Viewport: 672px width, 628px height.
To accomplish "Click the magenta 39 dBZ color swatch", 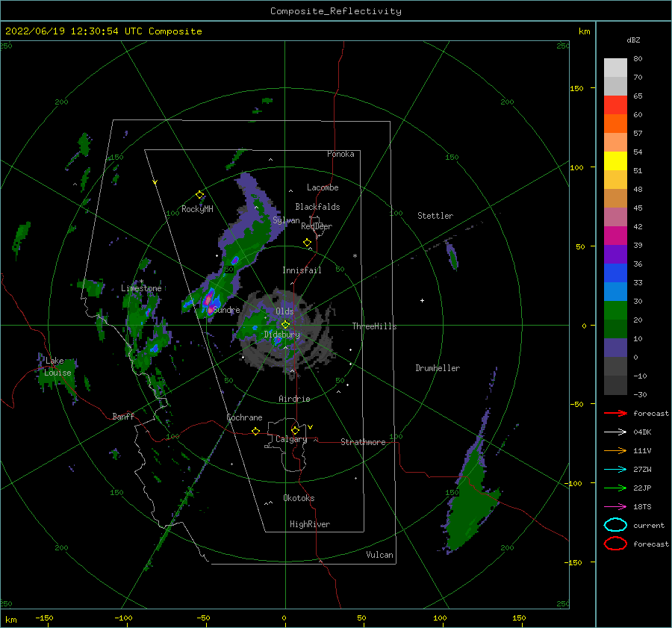I will pos(615,236).
